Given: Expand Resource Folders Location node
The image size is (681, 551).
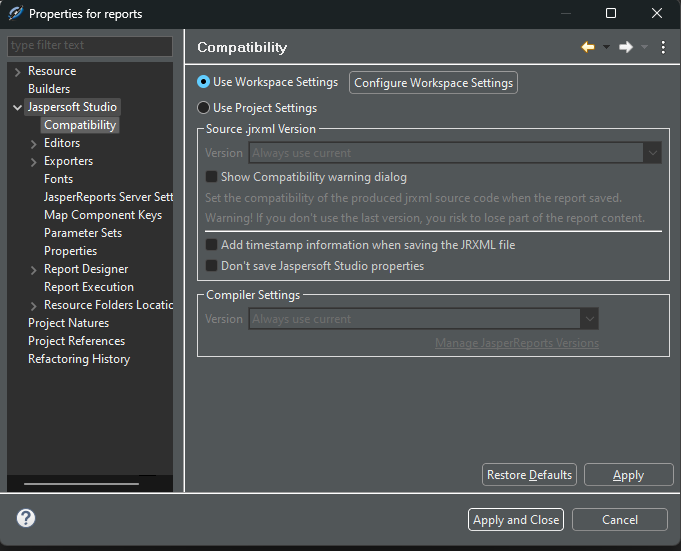Looking at the screenshot, I should pos(33,306).
